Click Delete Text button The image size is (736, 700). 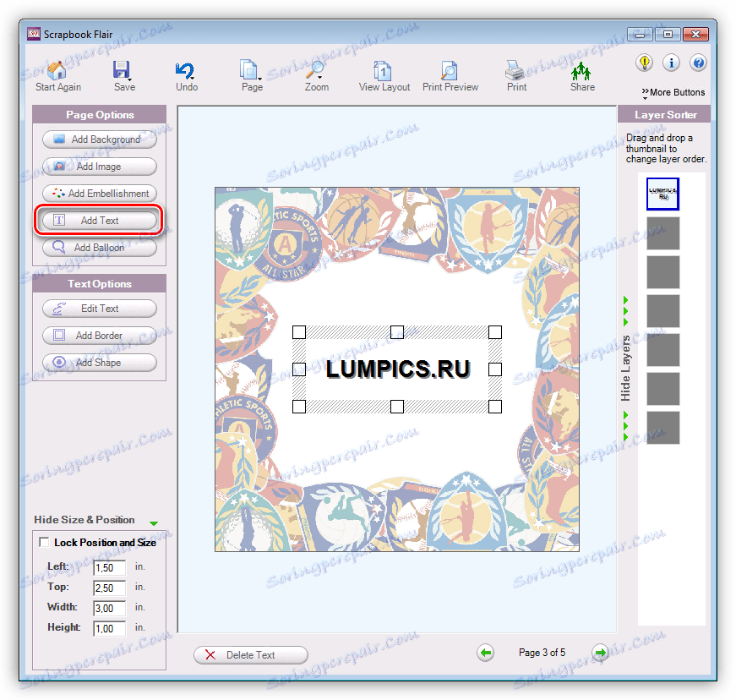[251, 655]
